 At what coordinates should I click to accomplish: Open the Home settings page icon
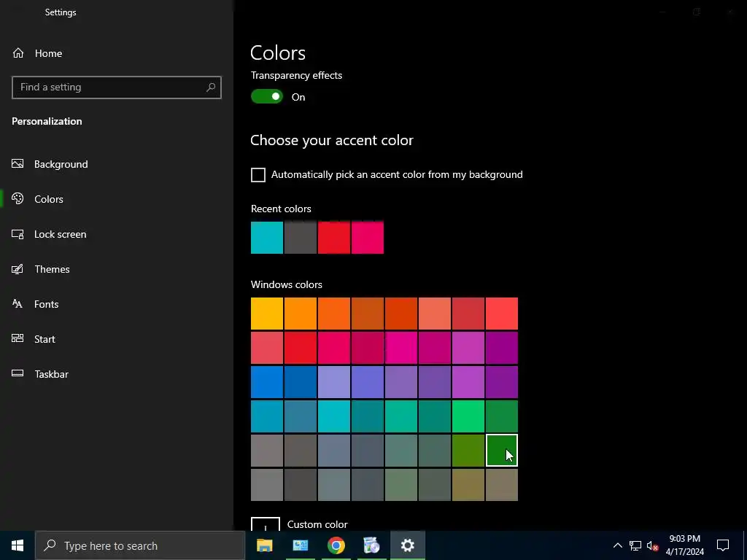18,52
